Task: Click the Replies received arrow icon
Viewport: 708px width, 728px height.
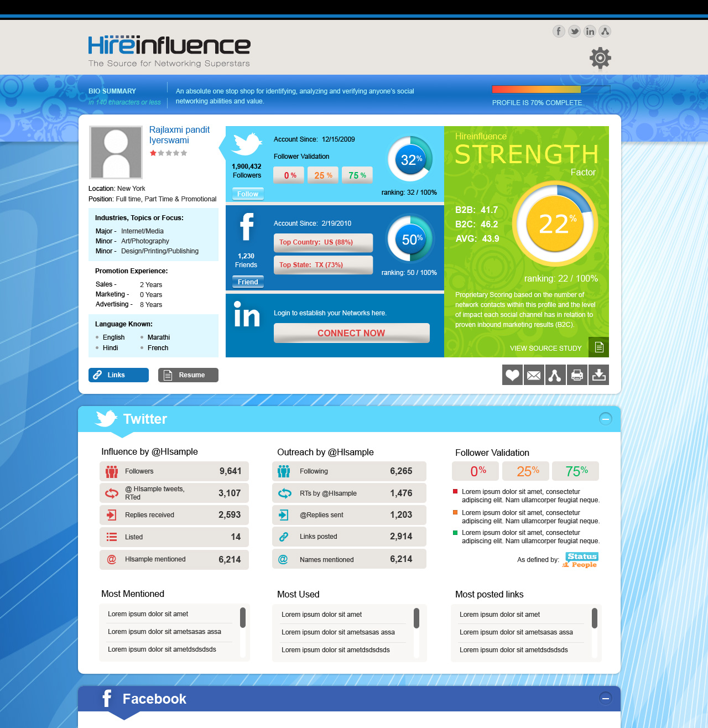Action: (x=111, y=515)
